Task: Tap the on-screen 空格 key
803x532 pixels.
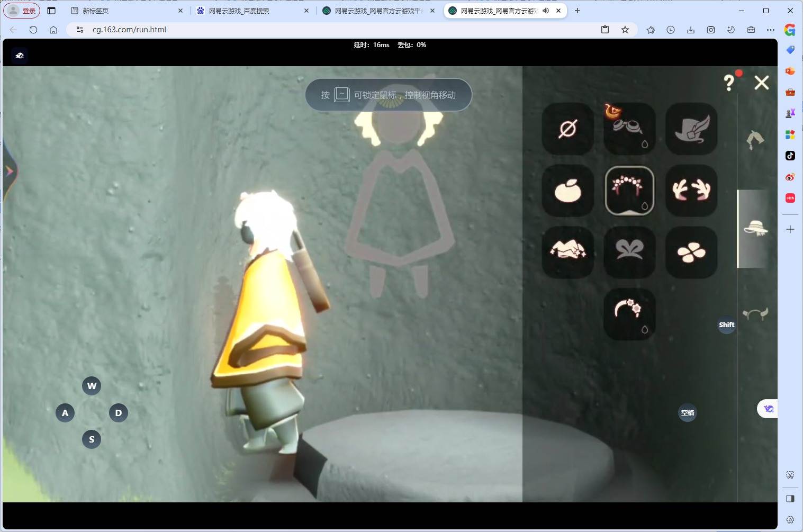Action: pos(688,413)
